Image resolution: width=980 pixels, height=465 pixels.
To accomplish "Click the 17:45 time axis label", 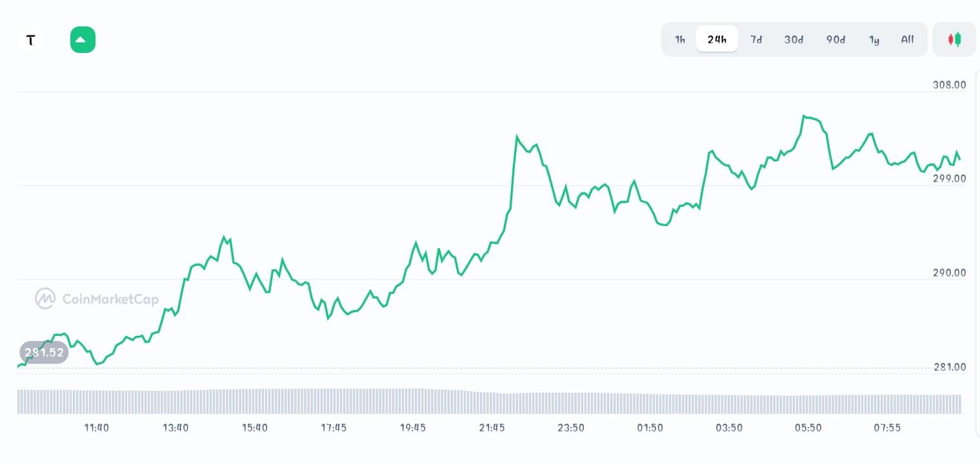I will click(x=334, y=428).
